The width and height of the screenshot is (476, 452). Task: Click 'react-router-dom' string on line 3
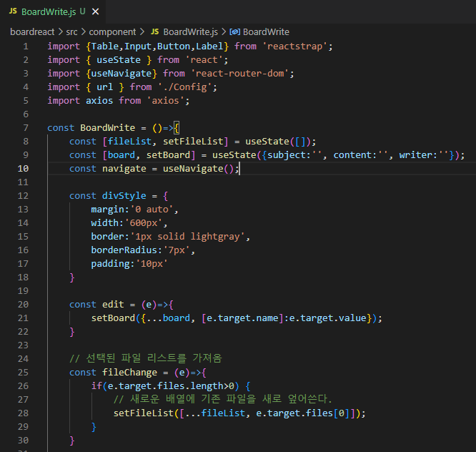tap(239, 74)
